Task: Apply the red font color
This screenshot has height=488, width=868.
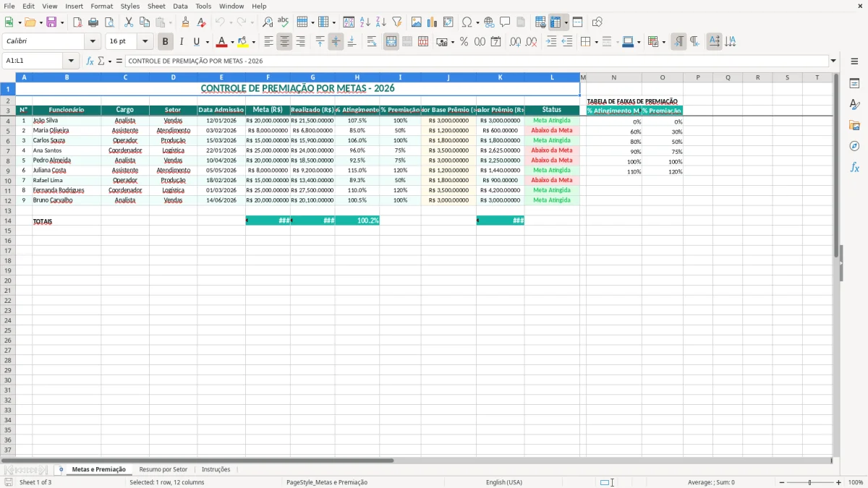Action: pyautogui.click(x=222, y=42)
